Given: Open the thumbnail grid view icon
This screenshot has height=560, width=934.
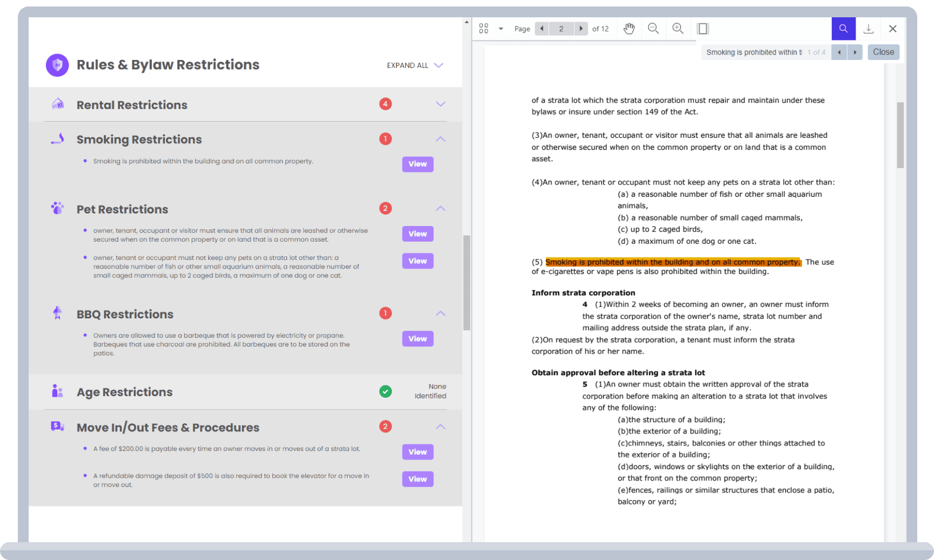Looking at the screenshot, I should click(x=484, y=29).
